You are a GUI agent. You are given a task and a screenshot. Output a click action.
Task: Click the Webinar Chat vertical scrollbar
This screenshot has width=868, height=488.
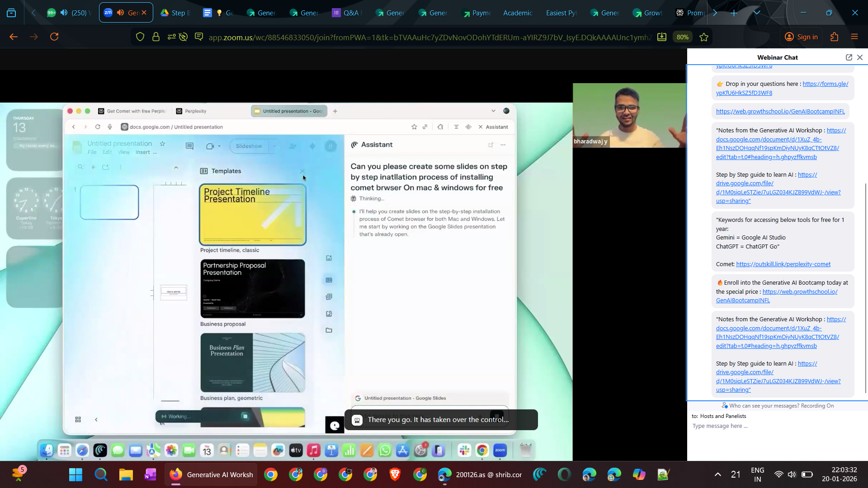coord(866,288)
